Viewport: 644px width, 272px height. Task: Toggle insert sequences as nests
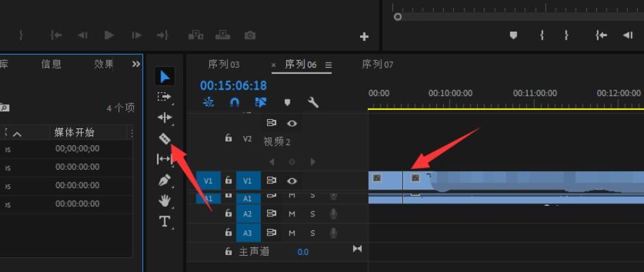[x=209, y=102]
